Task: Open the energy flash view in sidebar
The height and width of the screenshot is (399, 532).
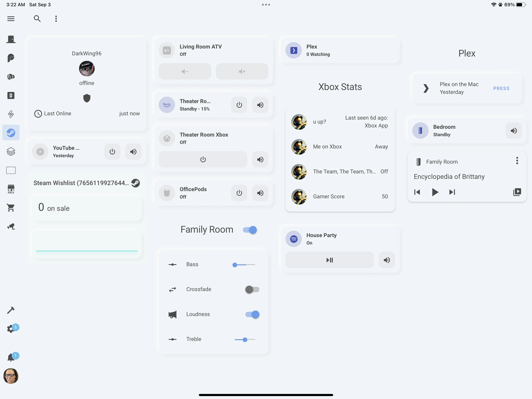Action: 11,114
